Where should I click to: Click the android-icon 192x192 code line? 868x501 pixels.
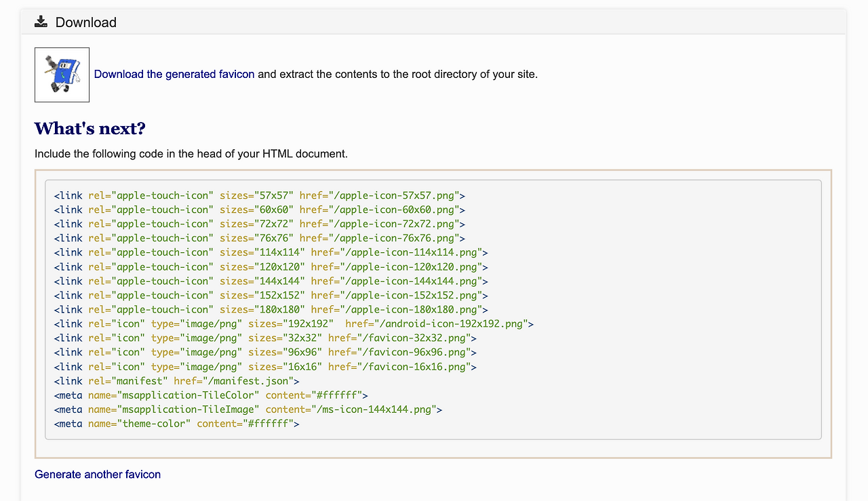[x=292, y=323]
